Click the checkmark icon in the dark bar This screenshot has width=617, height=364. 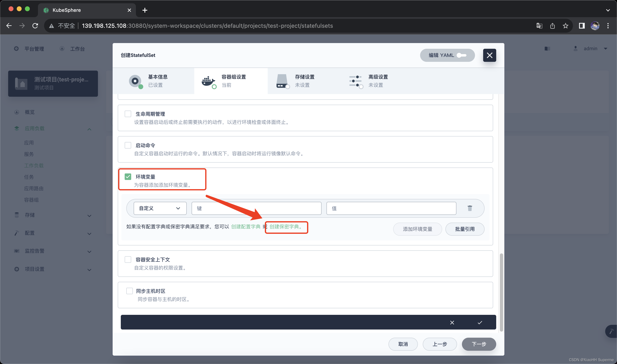480,323
